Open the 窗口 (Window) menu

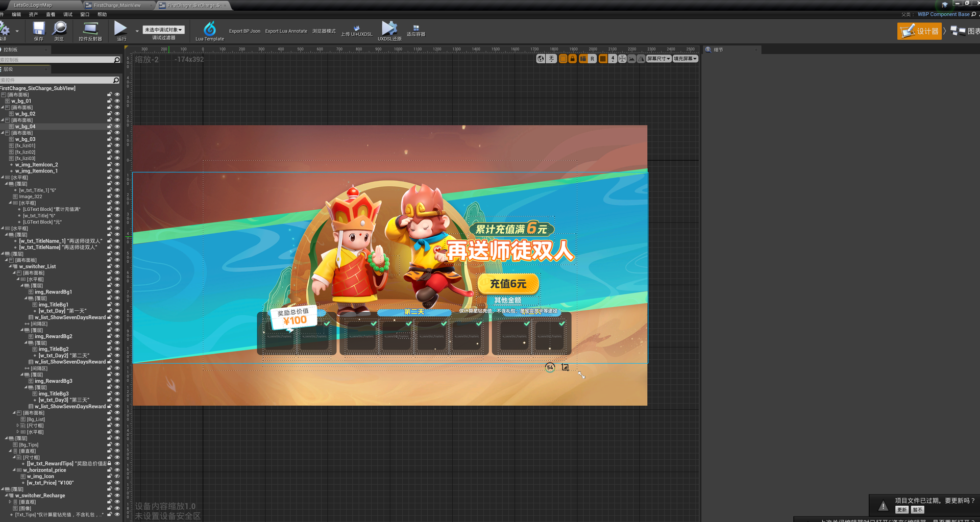85,15
